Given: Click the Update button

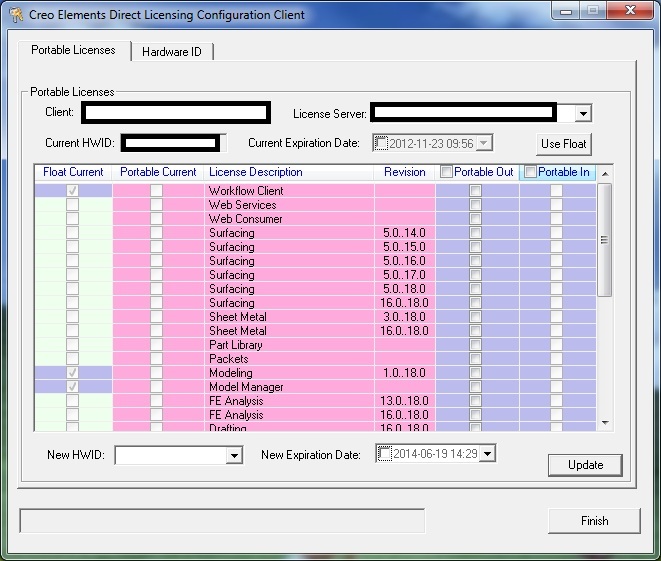Looking at the screenshot, I should point(585,465).
